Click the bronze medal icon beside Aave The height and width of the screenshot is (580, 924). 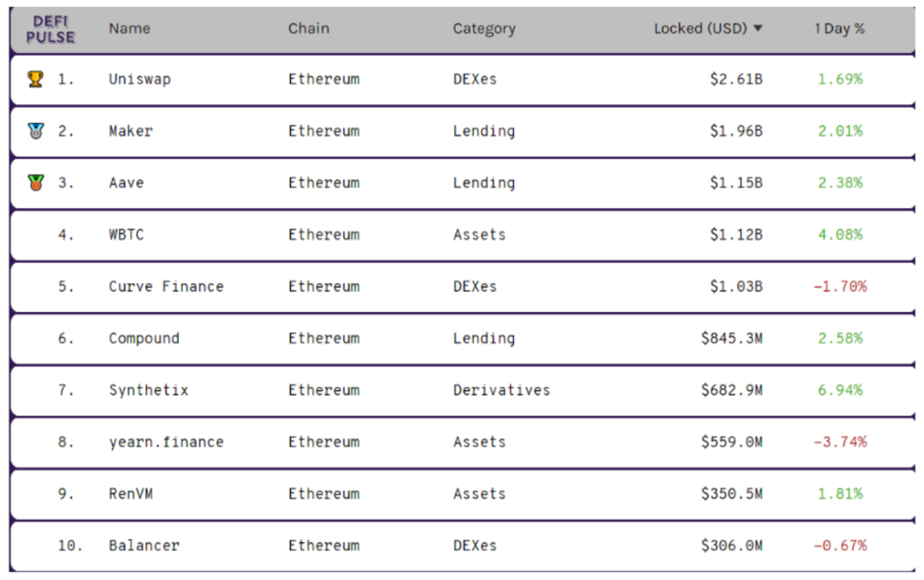pyautogui.click(x=35, y=182)
